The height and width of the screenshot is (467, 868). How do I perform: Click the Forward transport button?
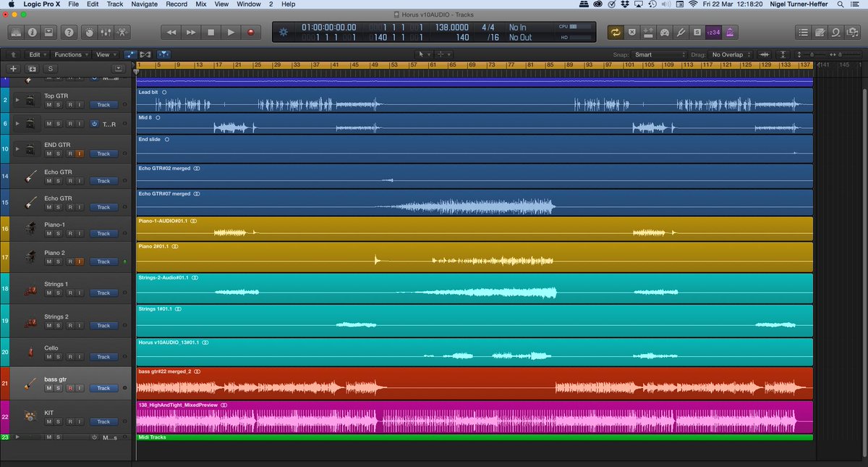191,33
